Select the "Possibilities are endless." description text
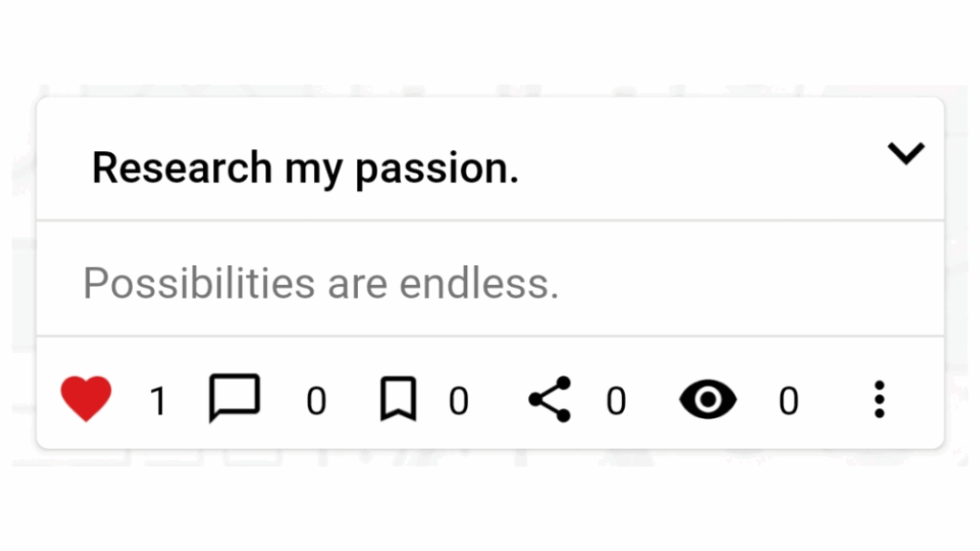Image resolution: width=980 pixels, height=551 pixels. click(321, 283)
